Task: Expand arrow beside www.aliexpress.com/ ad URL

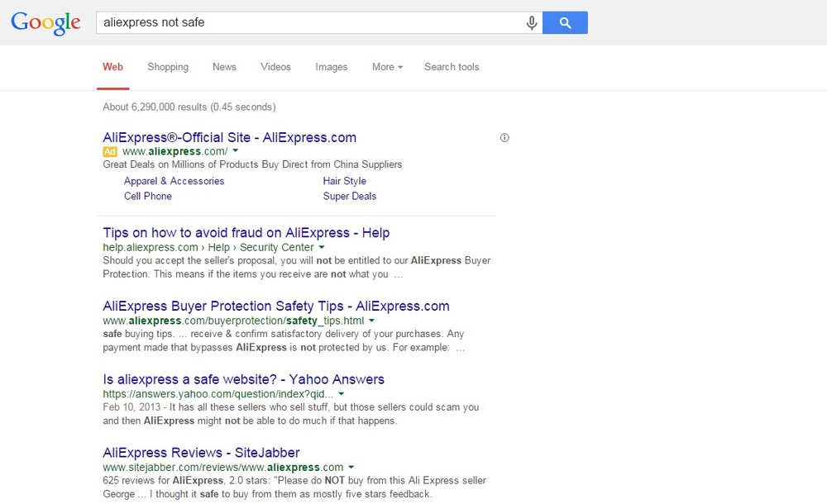Action: coord(235,150)
